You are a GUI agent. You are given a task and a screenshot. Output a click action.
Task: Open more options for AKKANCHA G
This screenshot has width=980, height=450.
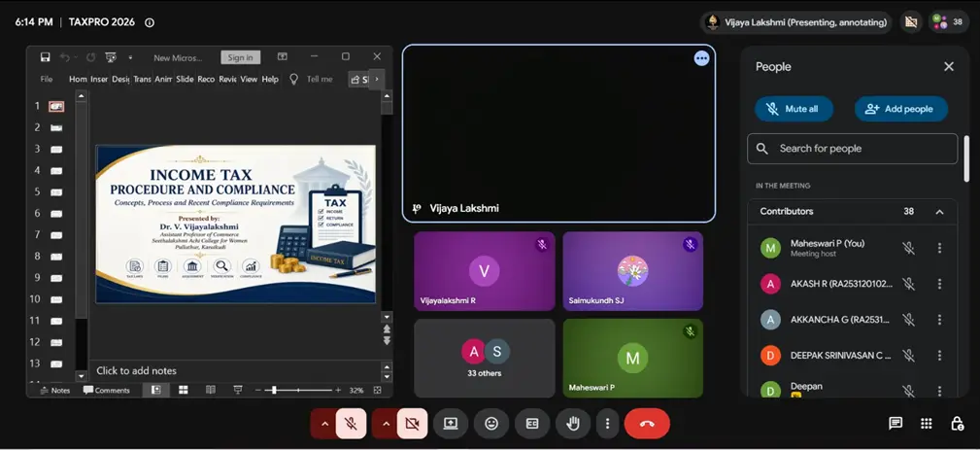(939, 320)
